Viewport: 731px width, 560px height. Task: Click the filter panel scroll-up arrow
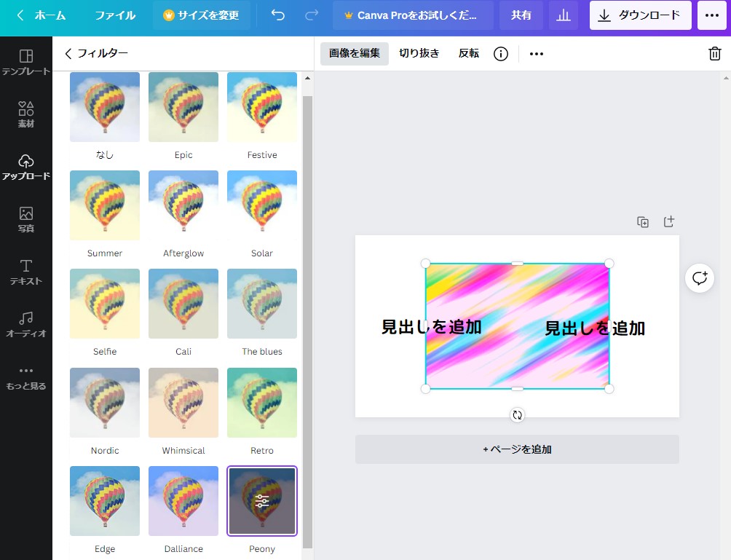(308, 79)
